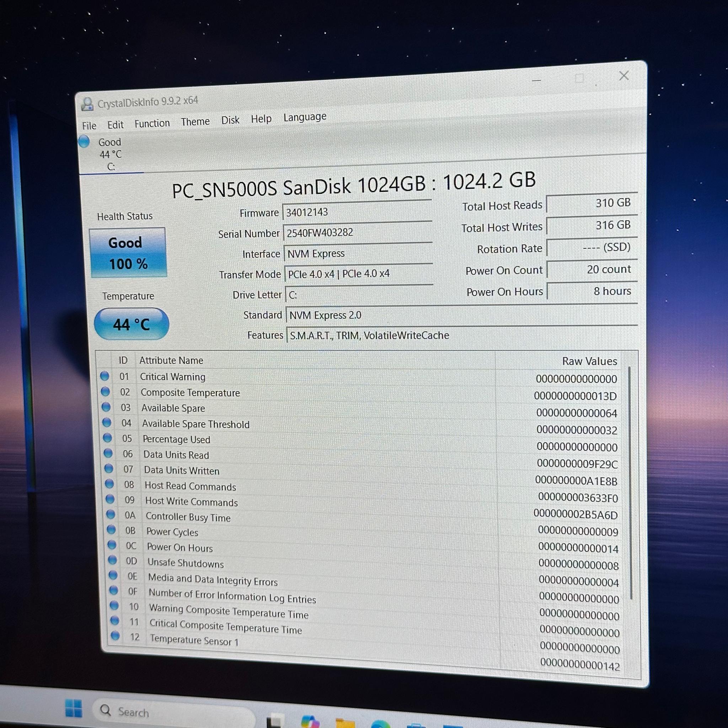Click the Good 100 % health status button
This screenshot has height=728, width=728.
(x=128, y=252)
